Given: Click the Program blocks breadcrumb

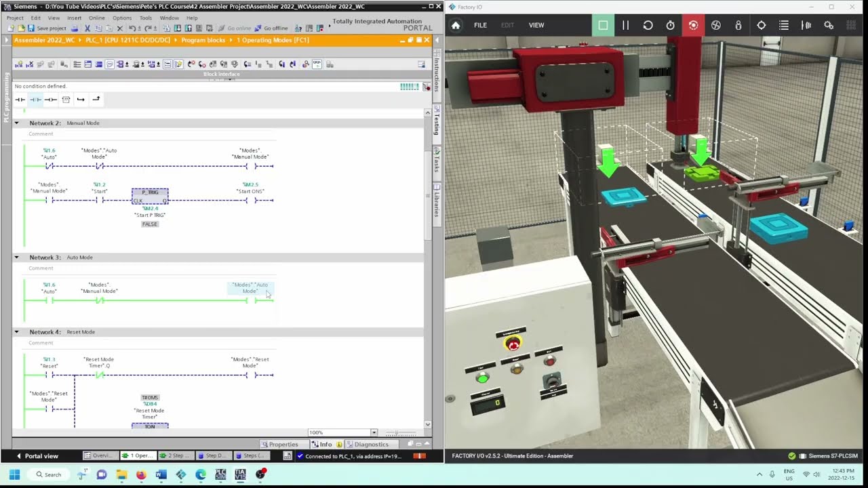Looking at the screenshot, I should coord(203,40).
